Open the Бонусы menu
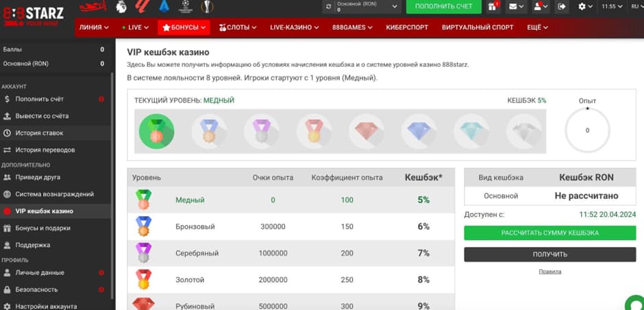 [x=184, y=27]
